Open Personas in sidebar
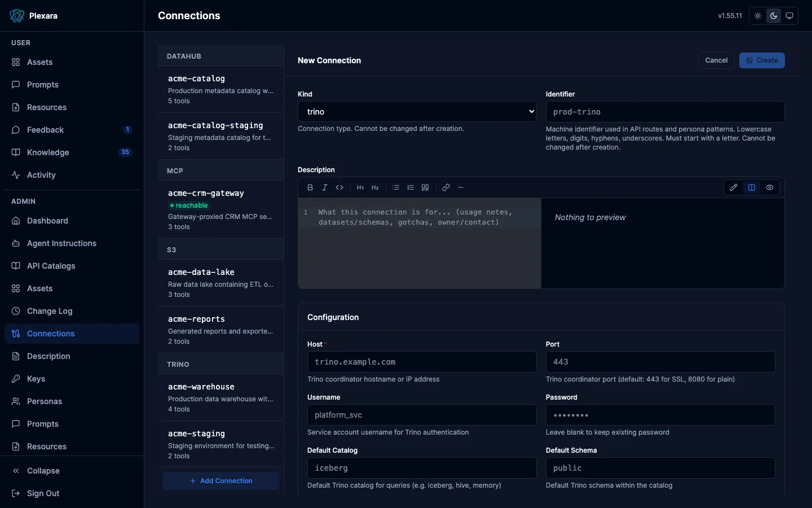The height and width of the screenshot is (508, 812). coord(72,401)
